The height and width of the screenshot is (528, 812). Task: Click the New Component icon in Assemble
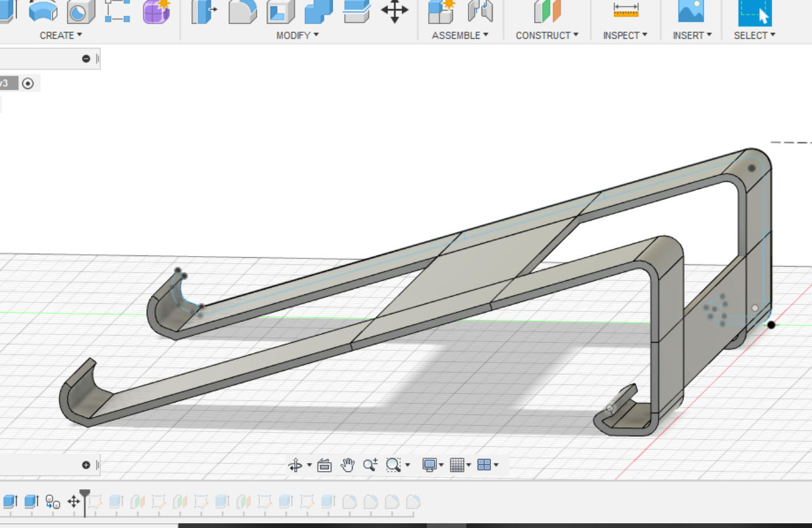click(442, 12)
